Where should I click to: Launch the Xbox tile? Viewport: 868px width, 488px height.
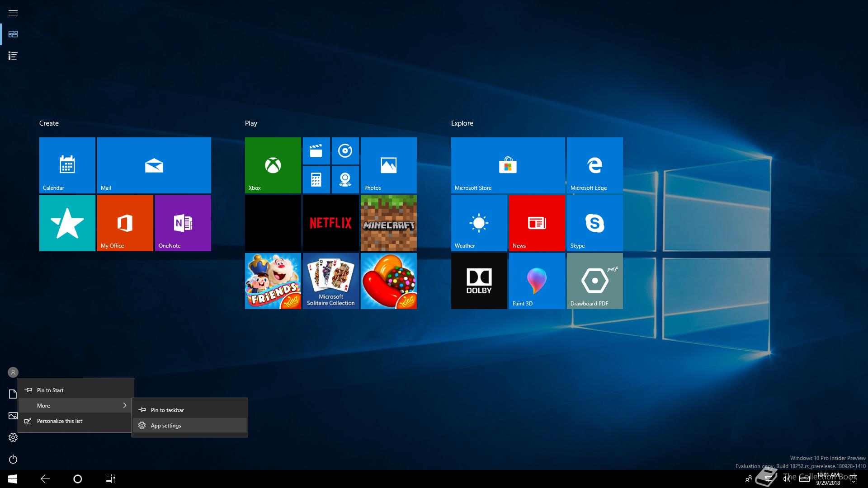[x=273, y=165]
